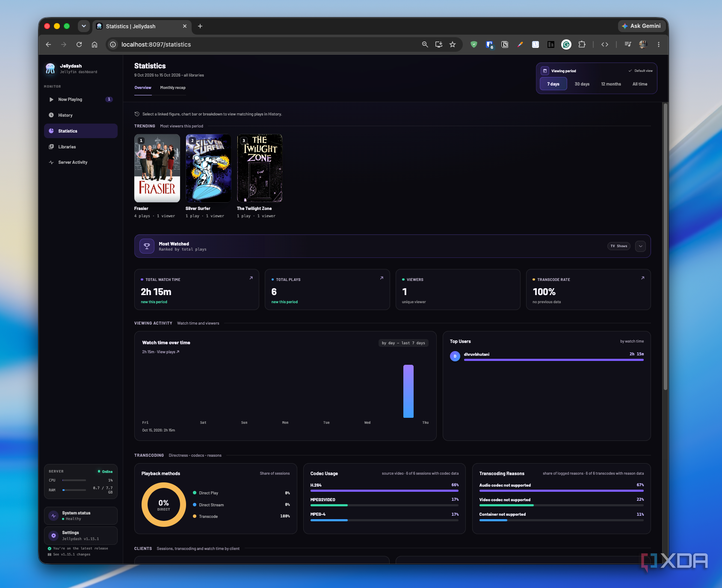The width and height of the screenshot is (722, 588).
Task: Click H.264 codec usage bar
Action: click(384, 491)
